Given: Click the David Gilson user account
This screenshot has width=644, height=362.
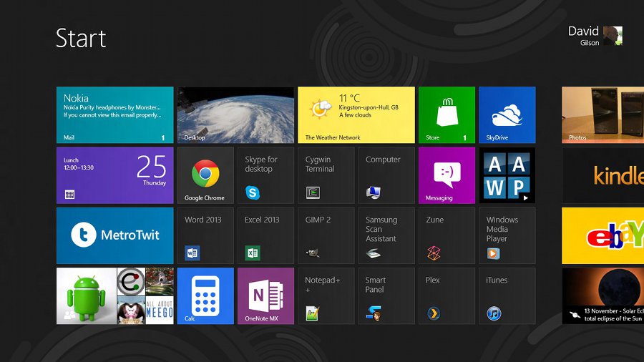Looking at the screenshot, I should [595, 36].
